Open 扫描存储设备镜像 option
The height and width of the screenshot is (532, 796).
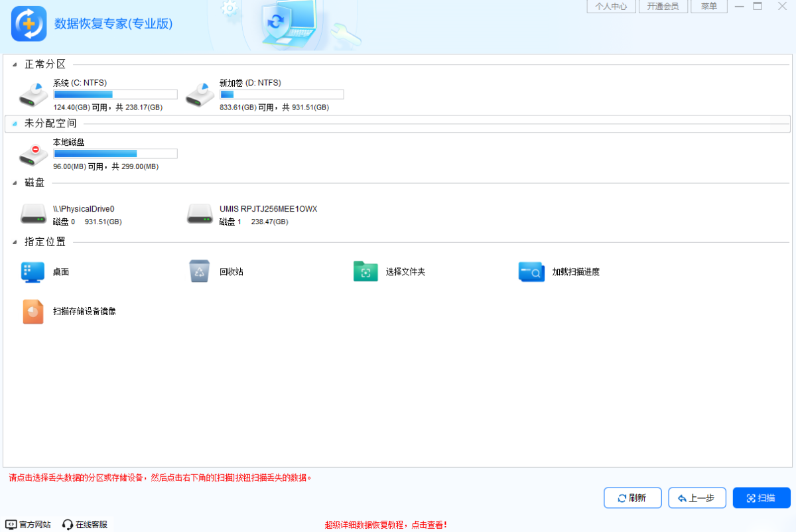pyautogui.click(x=32, y=311)
